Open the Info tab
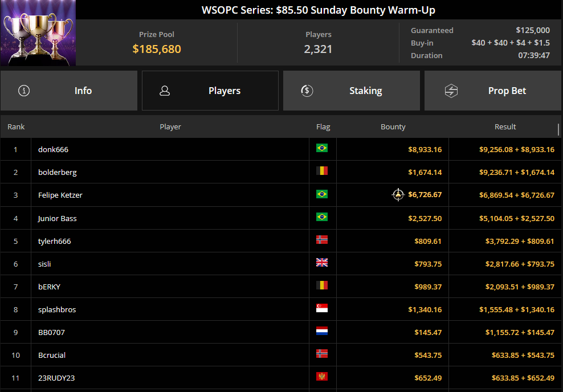Viewport: 563px width, 392px height. pos(68,91)
